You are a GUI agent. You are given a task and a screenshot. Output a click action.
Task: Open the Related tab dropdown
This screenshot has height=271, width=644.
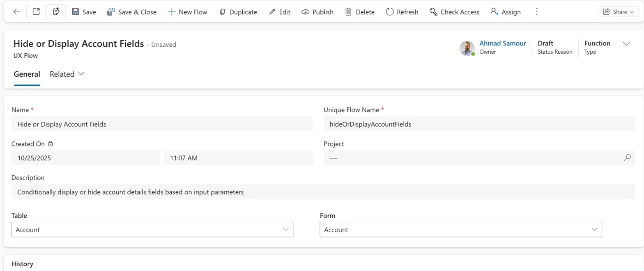click(x=67, y=74)
